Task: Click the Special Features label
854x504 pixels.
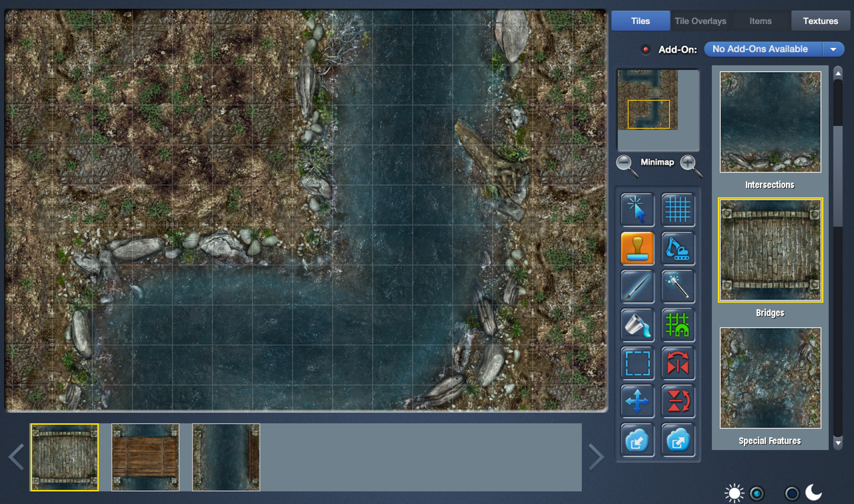Action: [770, 441]
